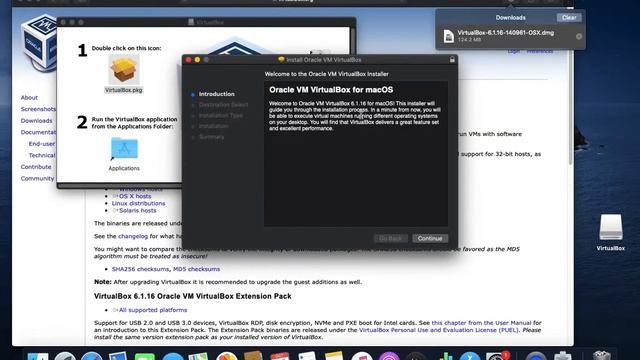Click the installer welcome text area
Viewport: 640px width, 360px height.
coord(356,153)
